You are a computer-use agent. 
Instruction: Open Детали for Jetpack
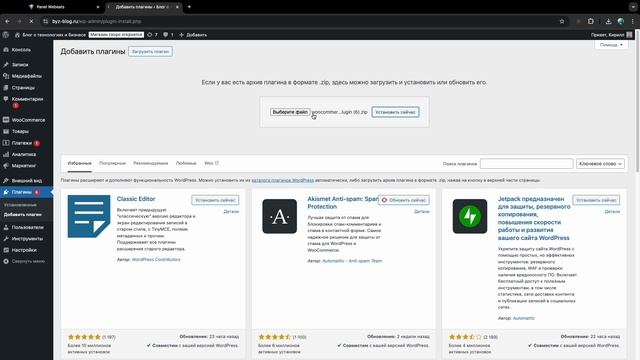[612, 211]
